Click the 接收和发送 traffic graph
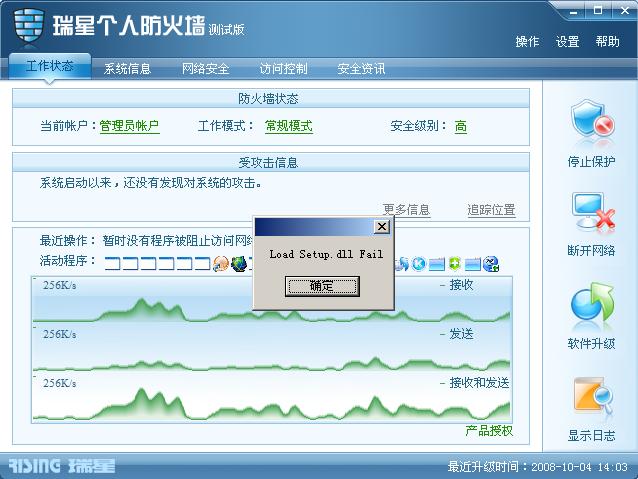 click(272, 397)
